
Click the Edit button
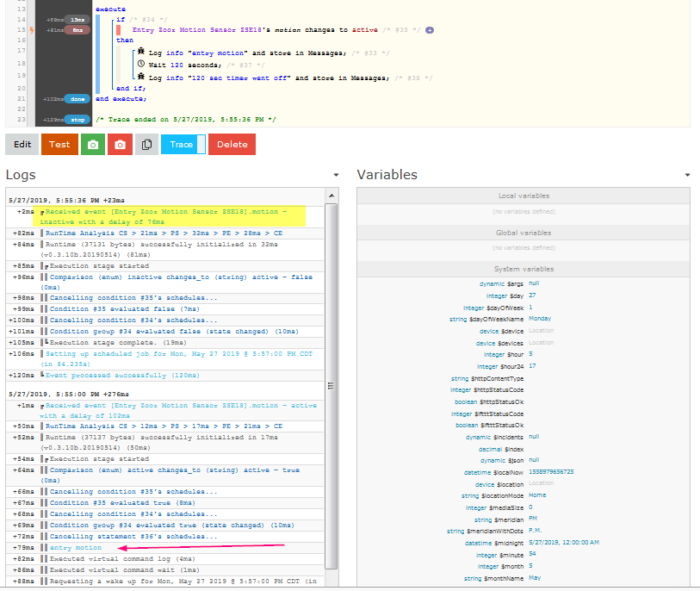pyautogui.click(x=22, y=144)
